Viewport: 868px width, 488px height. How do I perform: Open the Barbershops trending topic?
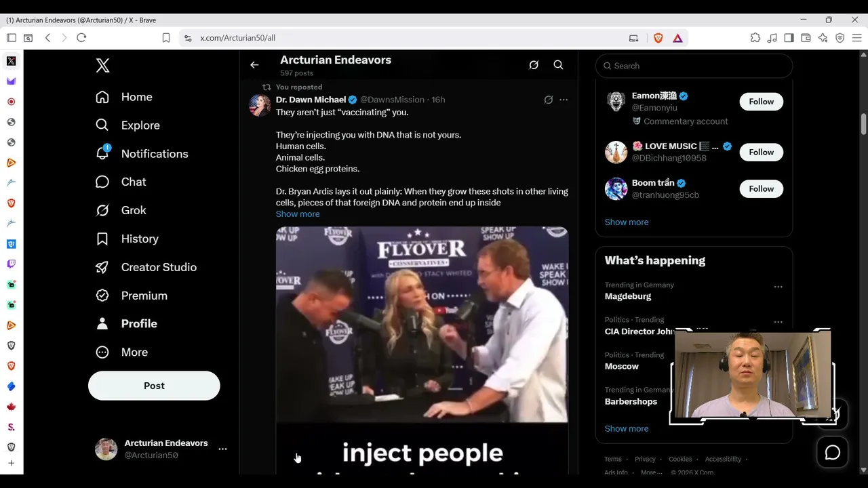pyautogui.click(x=631, y=402)
